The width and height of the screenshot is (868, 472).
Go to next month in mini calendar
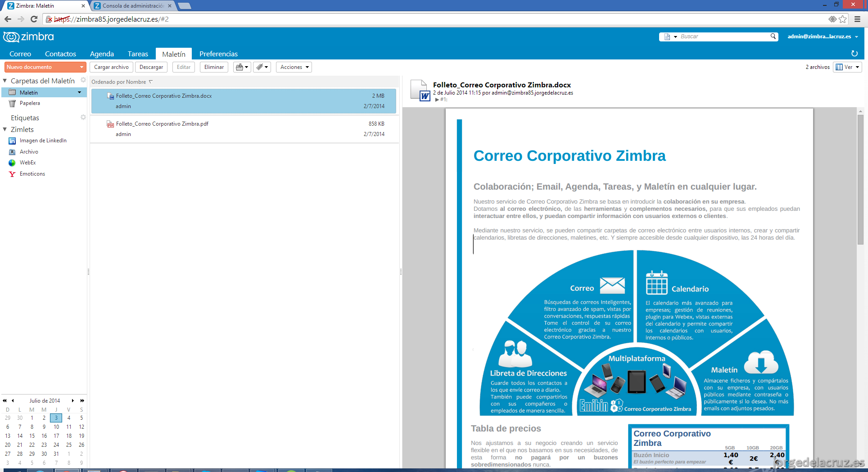point(73,400)
